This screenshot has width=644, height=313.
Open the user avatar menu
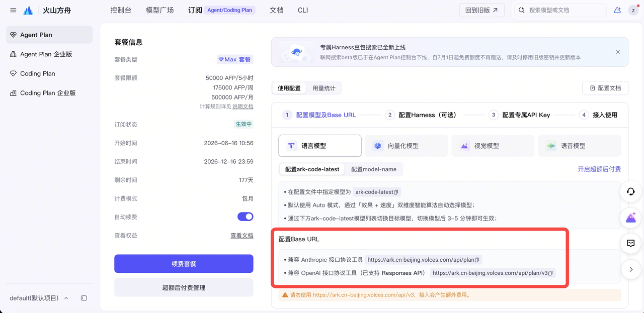pyautogui.click(x=633, y=10)
